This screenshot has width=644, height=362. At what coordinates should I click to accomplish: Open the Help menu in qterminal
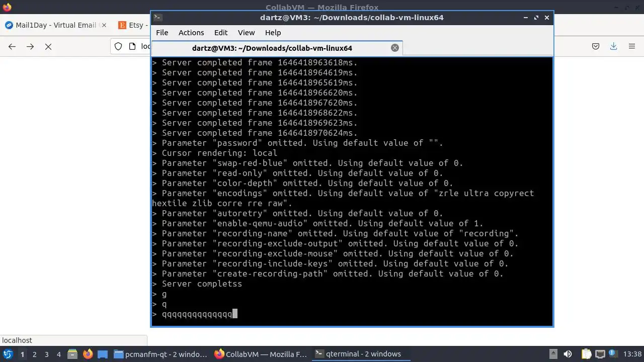[x=273, y=32]
